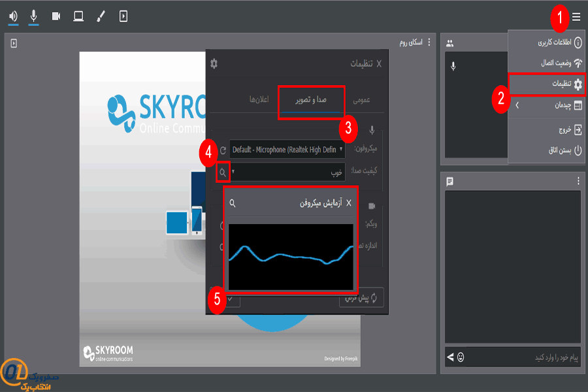
Task: Select خروج to exit the room
Action: tap(546, 130)
